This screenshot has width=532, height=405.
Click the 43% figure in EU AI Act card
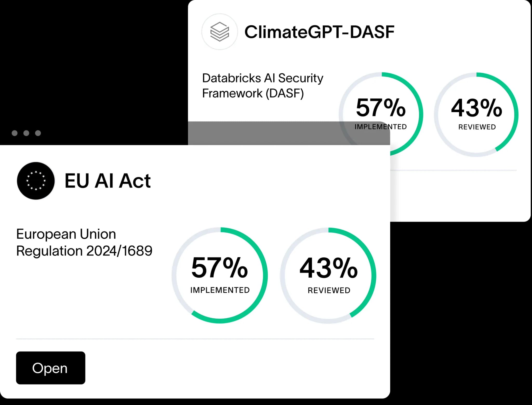click(329, 268)
